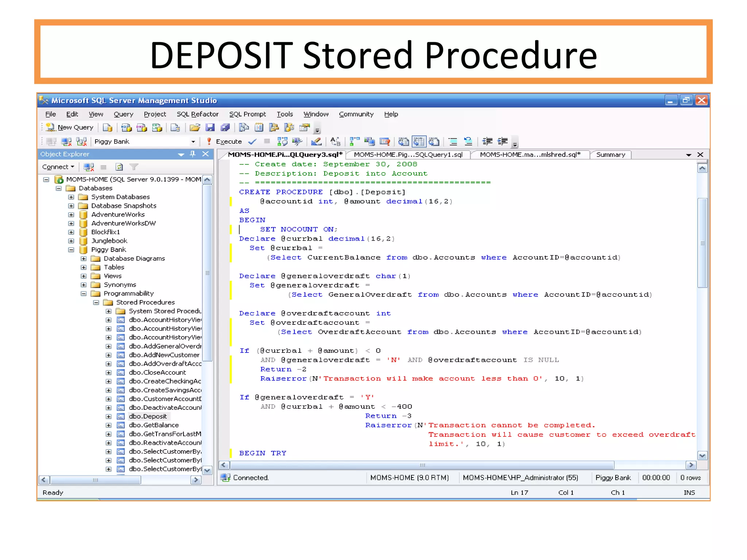Display the Estimated Execution Plan

[282, 141]
